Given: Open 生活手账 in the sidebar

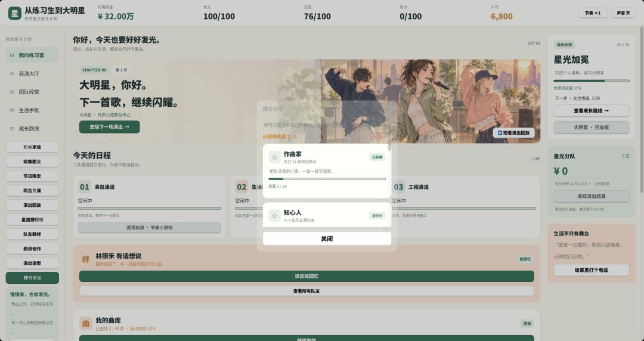Looking at the screenshot, I should tap(32, 110).
